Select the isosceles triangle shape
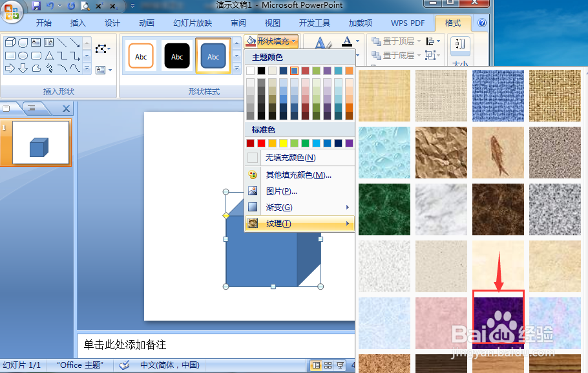This screenshot has width=588, height=373. [49, 56]
